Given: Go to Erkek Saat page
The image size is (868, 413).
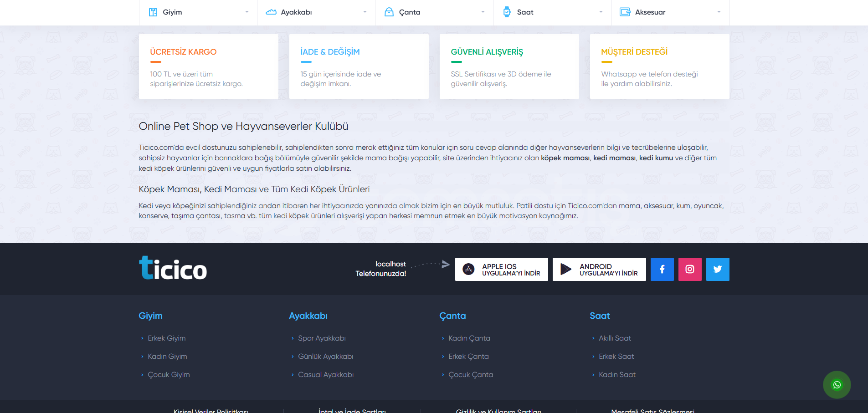Looking at the screenshot, I should pos(616,357).
